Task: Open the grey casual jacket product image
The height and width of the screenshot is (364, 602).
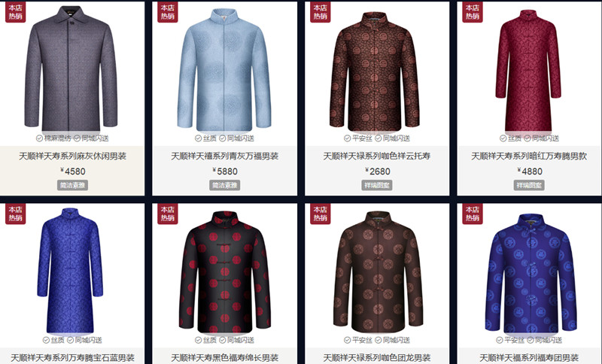Action: pyautogui.click(x=71, y=69)
